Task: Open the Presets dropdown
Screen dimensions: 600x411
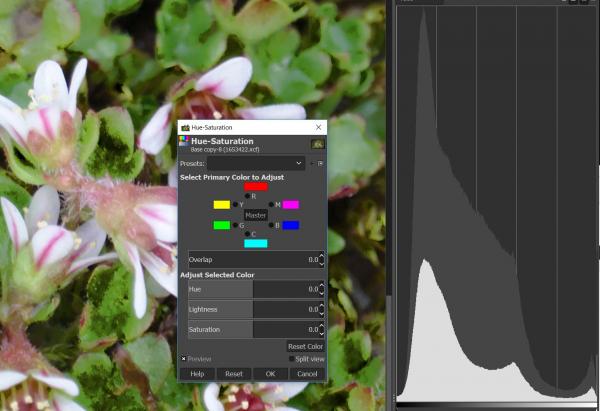Action: coord(256,163)
